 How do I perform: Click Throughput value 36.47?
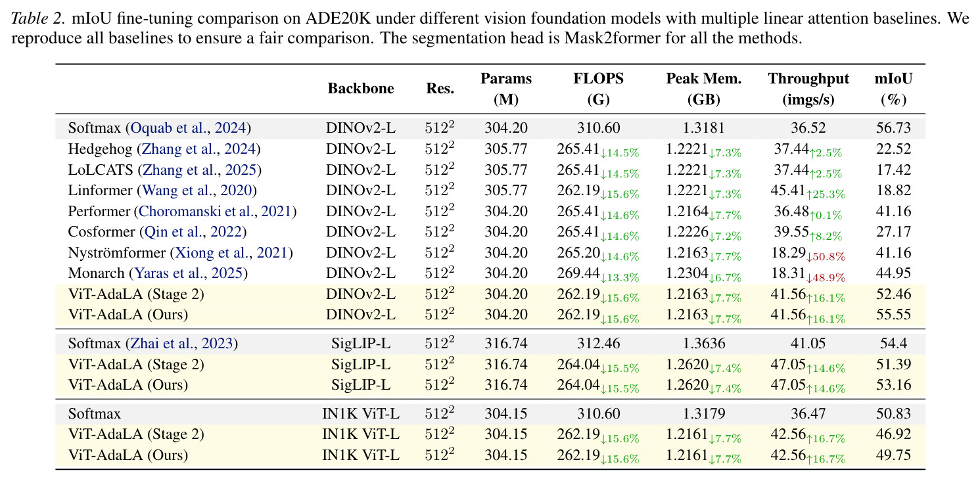(809, 414)
